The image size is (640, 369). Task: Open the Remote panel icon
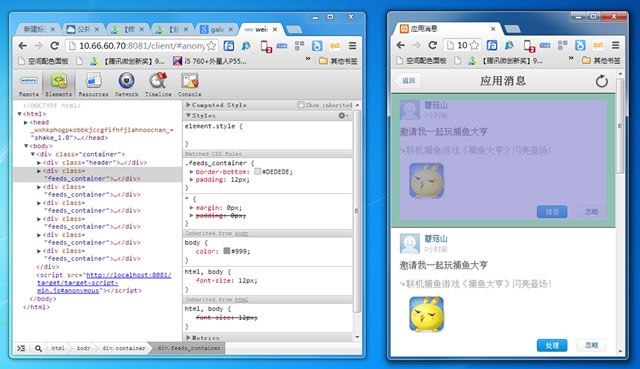point(29,85)
